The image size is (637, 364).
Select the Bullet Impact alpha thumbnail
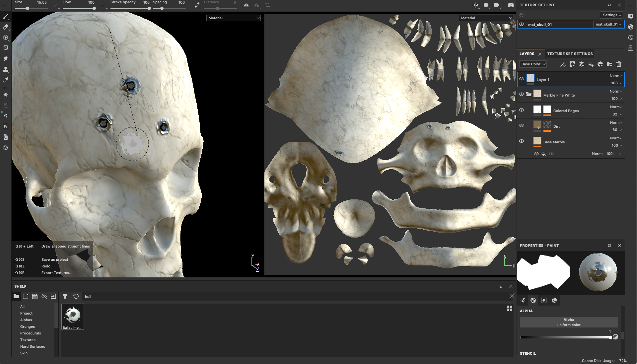click(x=73, y=316)
